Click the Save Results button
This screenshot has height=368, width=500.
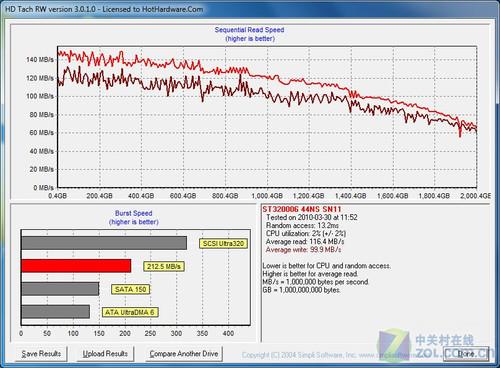click(41, 354)
